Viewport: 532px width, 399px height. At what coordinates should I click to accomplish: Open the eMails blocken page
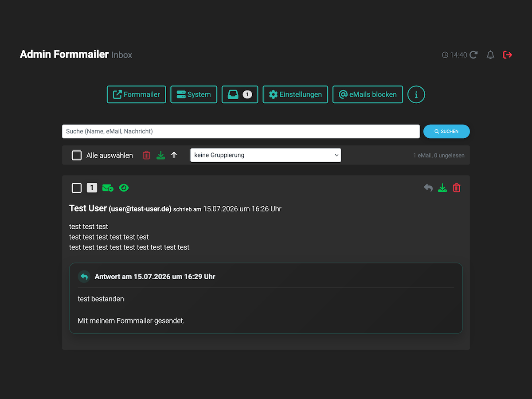[x=368, y=94]
